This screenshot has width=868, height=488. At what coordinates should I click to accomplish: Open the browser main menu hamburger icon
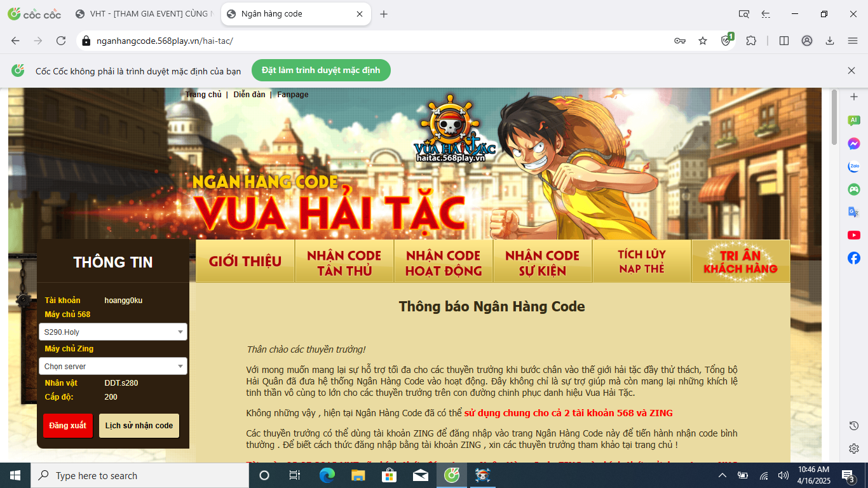tap(853, 41)
